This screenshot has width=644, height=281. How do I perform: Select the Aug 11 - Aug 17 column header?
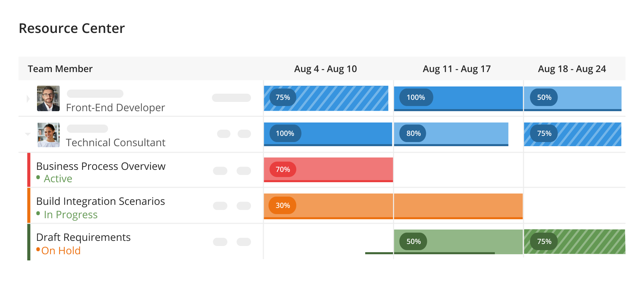pyautogui.click(x=457, y=69)
